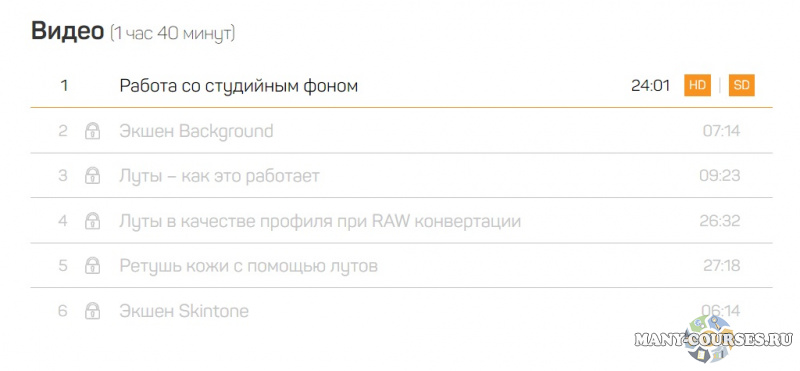This screenshot has width=800, height=371.
Task: Click lock icon beside Ретушь кожи lesson
Action: tap(92, 266)
